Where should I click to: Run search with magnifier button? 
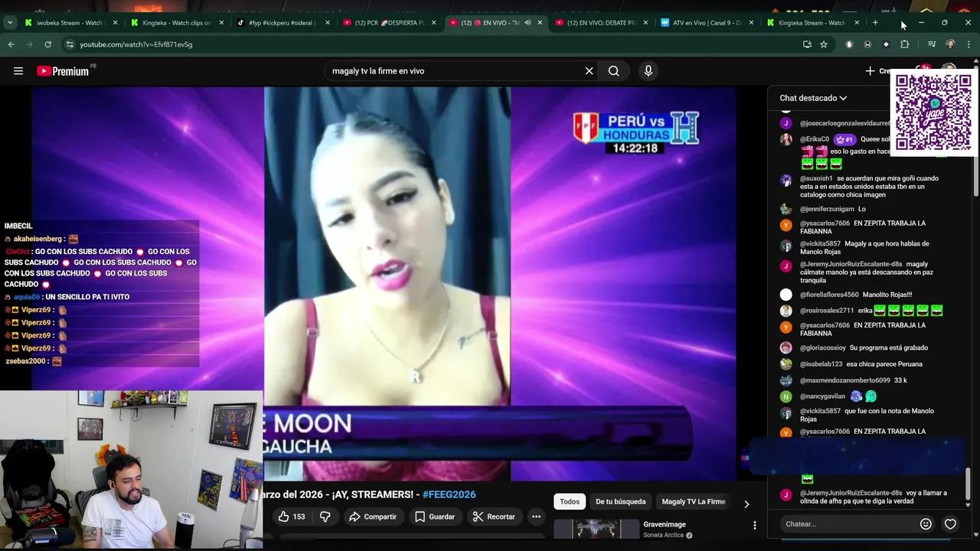[613, 71]
